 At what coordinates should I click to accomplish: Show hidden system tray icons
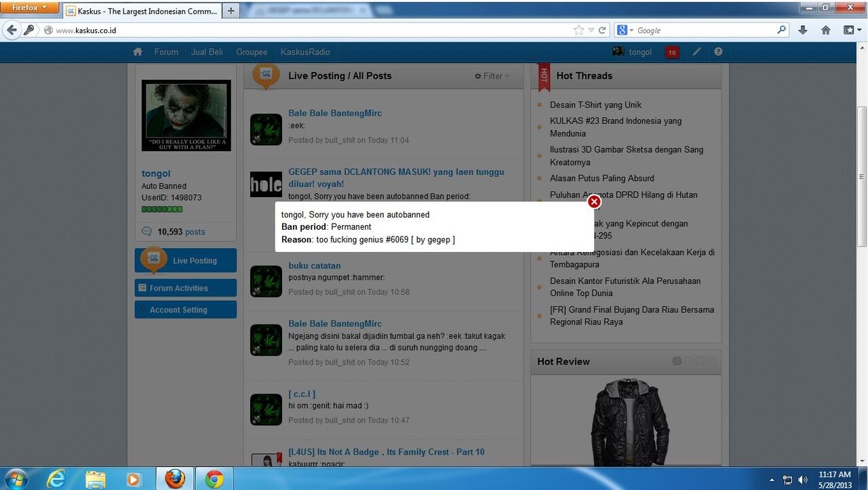pos(772,480)
